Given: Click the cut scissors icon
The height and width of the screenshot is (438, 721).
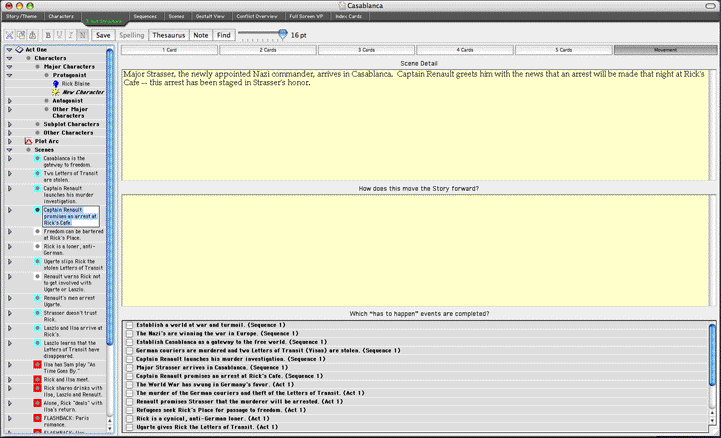Looking at the screenshot, I should 9,35.
